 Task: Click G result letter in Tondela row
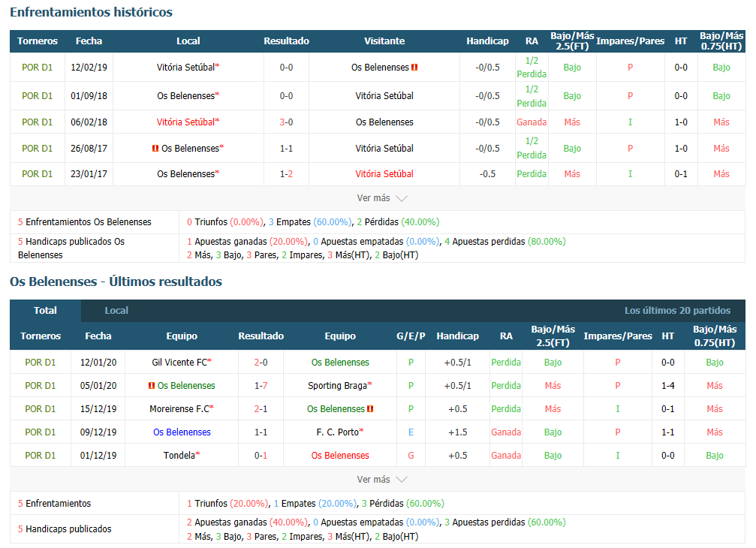coord(411,456)
